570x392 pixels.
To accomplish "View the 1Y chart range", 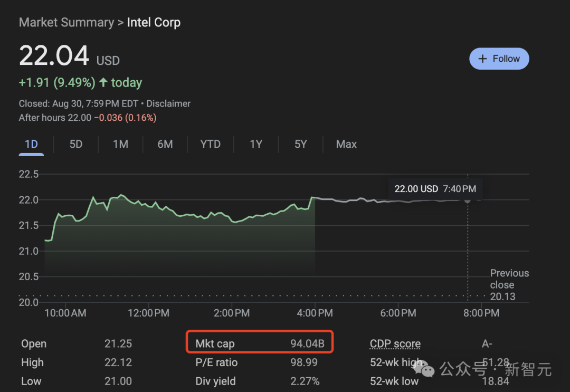I will coord(256,144).
